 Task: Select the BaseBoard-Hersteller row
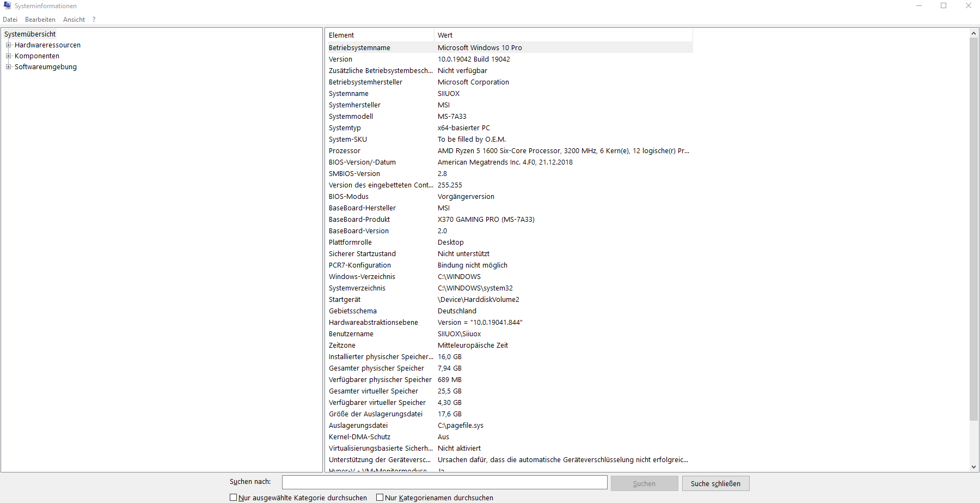coord(509,208)
